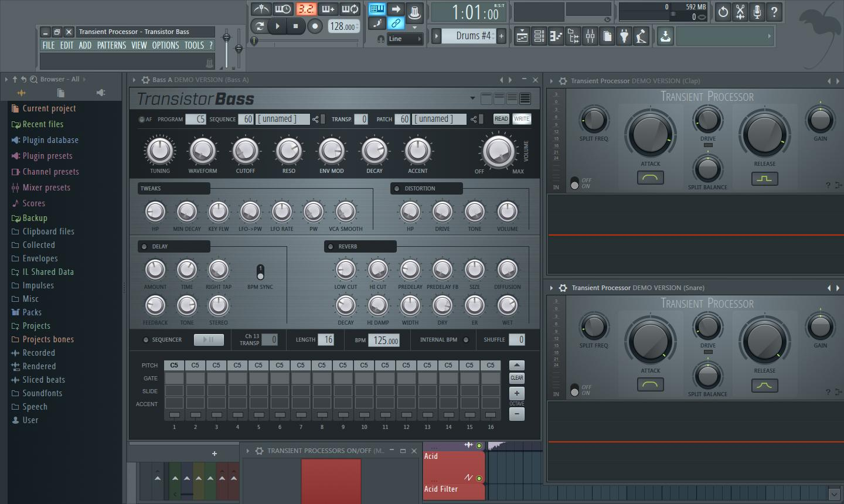Enable the Sequencer radio button

tap(146, 340)
